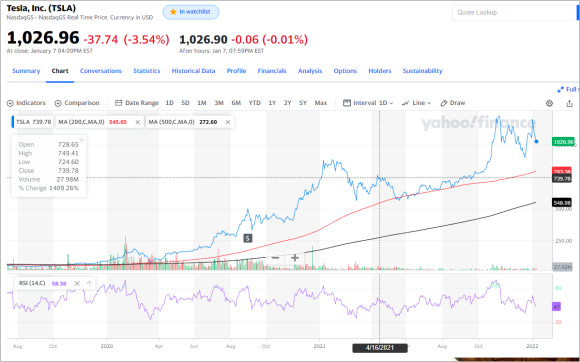The image size is (580, 362).
Task: Select the MA (200,C,MA,0) legend label
Action: click(x=81, y=122)
